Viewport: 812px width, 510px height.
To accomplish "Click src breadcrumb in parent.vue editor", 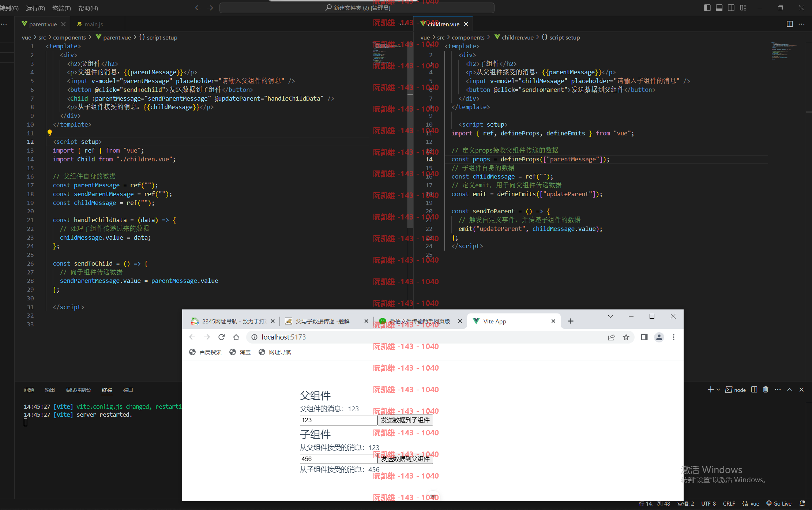I will [42, 37].
